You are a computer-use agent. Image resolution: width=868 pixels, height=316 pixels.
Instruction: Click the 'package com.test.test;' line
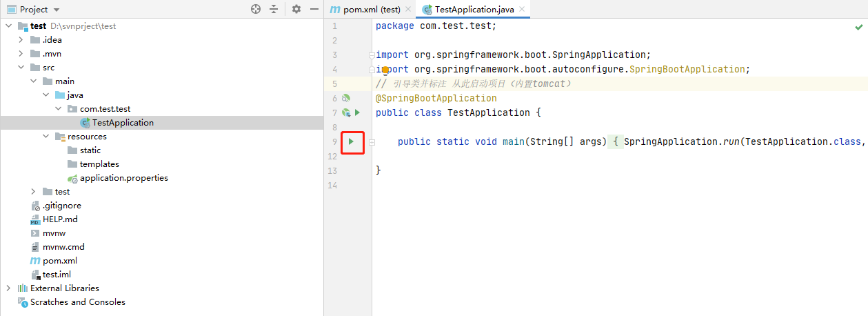[436, 26]
